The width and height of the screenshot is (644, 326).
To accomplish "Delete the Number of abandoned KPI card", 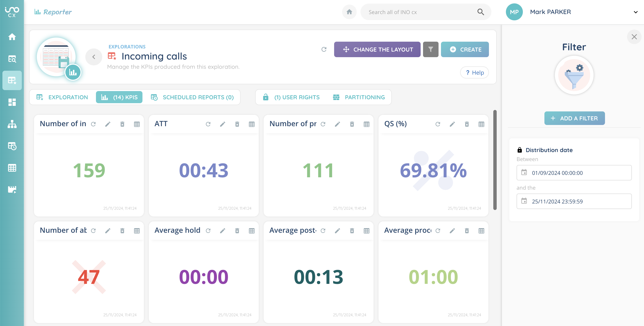I will [x=122, y=231].
